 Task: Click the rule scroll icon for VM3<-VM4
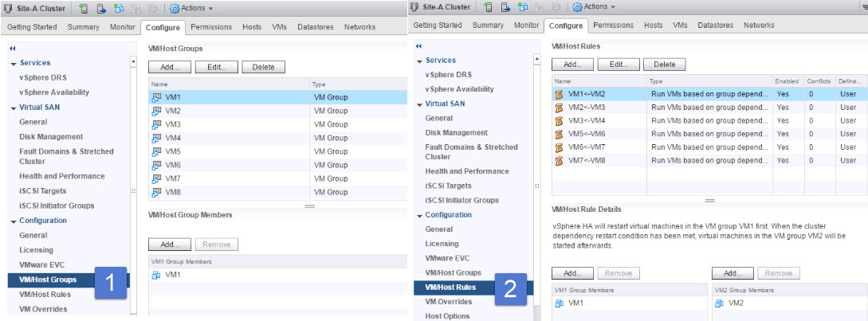[x=559, y=120]
